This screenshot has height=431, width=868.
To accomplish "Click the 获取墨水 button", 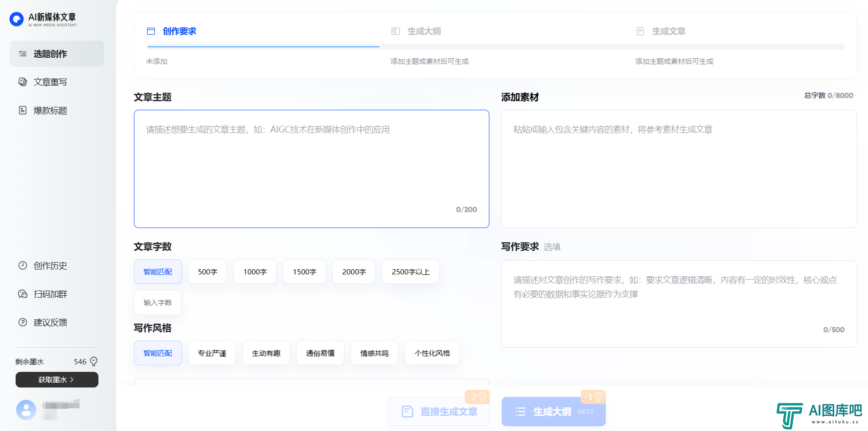I will point(57,379).
